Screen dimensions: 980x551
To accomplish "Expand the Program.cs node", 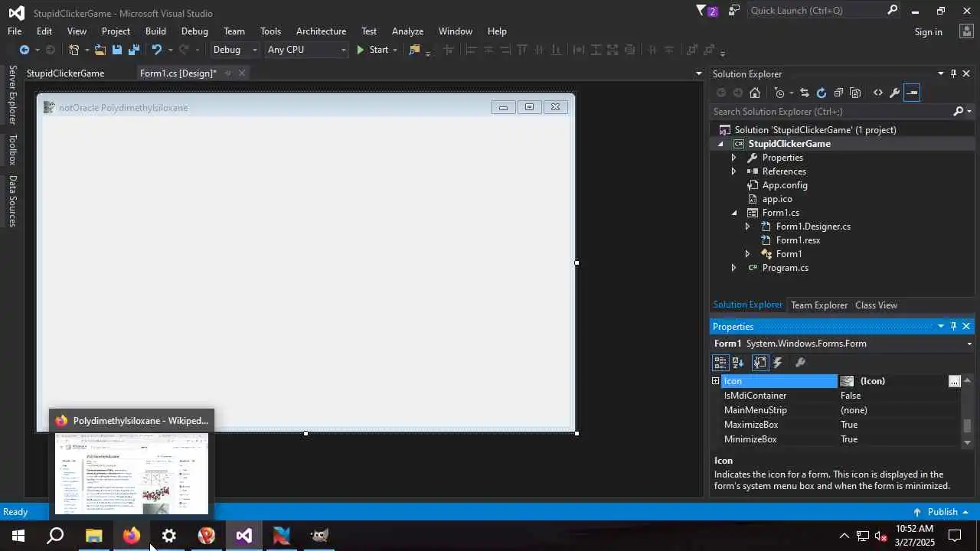I will click(733, 268).
